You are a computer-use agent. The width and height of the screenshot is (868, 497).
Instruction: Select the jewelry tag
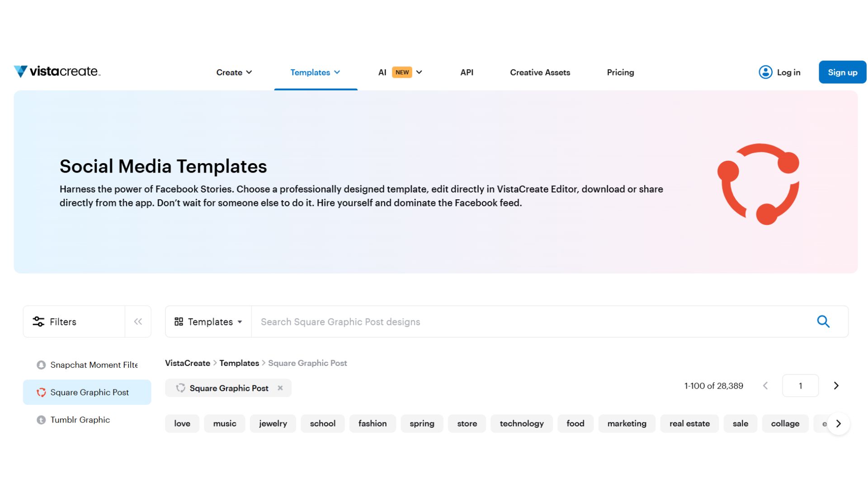pos(273,424)
